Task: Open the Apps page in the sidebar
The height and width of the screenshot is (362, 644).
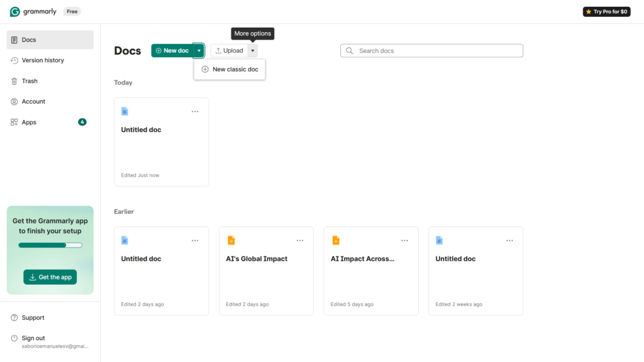Action: (50, 122)
